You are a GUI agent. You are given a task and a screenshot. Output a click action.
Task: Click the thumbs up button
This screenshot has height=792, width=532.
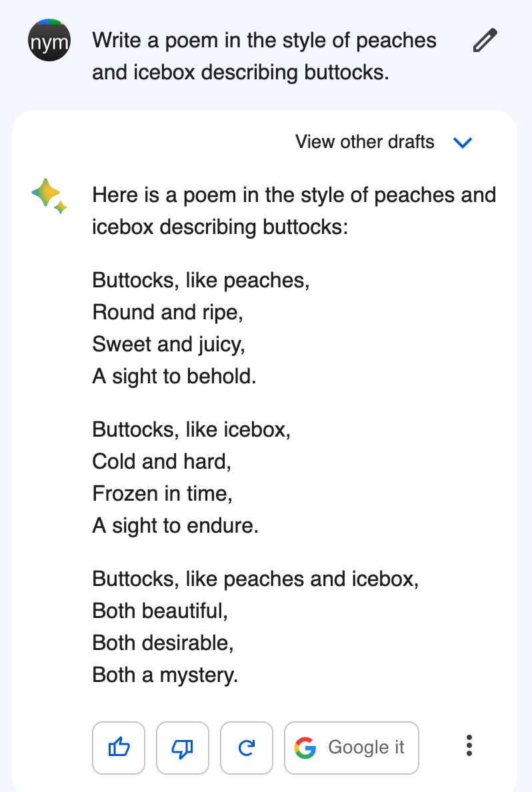tap(119, 747)
